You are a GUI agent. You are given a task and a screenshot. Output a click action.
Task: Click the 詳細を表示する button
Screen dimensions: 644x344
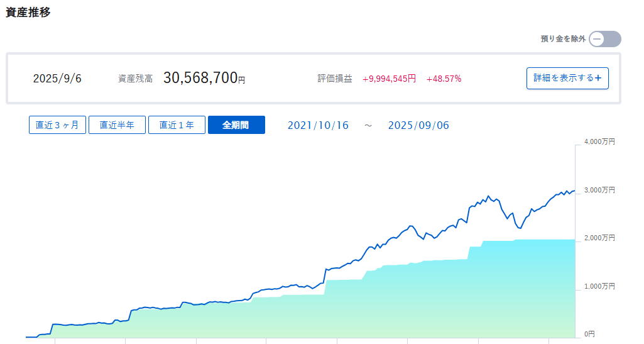(567, 79)
